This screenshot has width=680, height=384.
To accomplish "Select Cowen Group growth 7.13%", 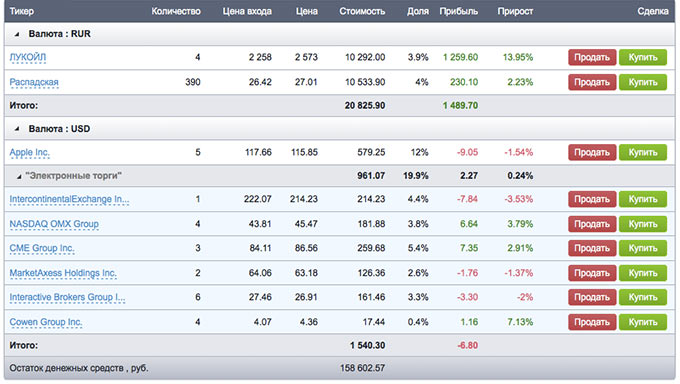I will 520,322.
